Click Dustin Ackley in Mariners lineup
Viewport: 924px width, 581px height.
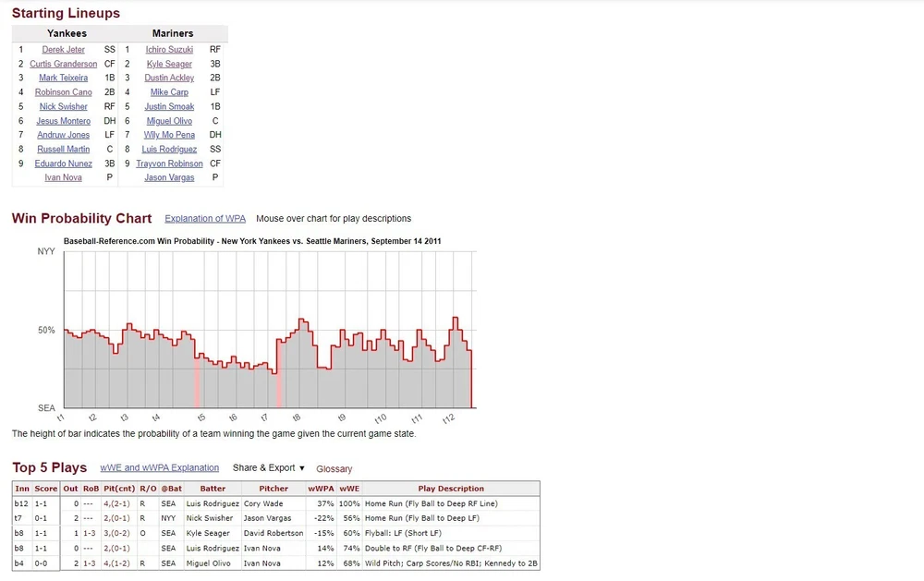tap(169, 79)
